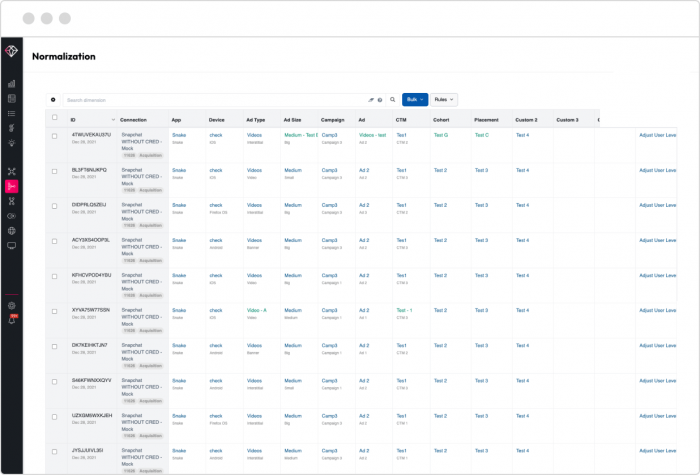Click the help question icon in search field
Image resolution: width=700 pixels, height=475 pixels.
[380, 100]
